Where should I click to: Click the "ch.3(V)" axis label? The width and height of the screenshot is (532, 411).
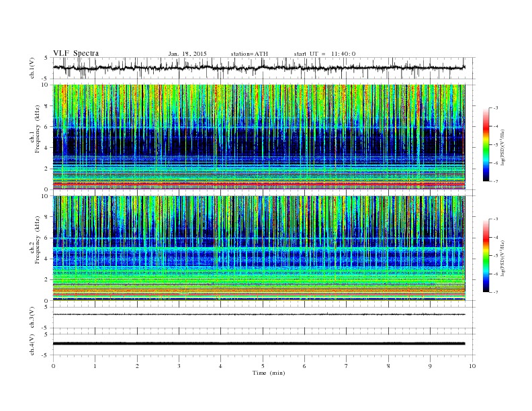coord(32,318)
